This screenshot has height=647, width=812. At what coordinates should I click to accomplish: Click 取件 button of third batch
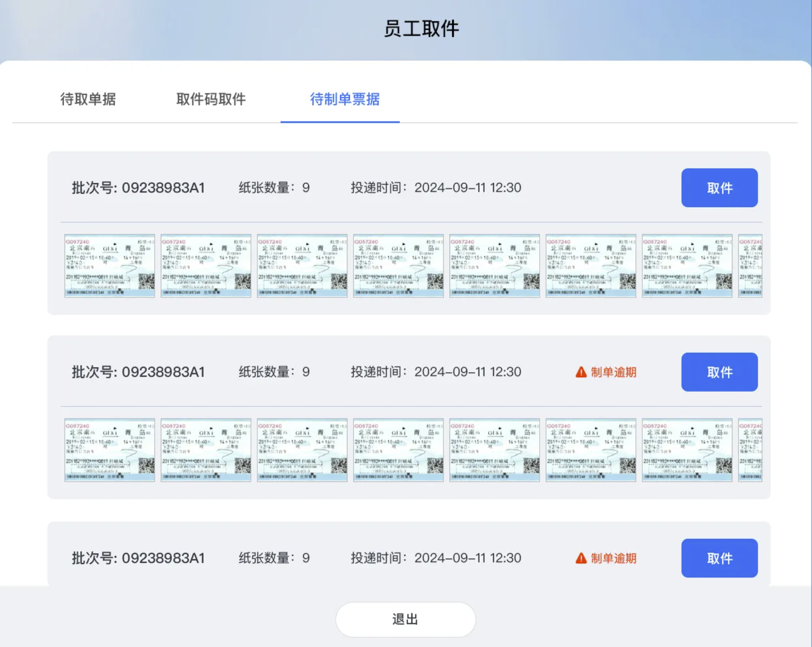719,558
